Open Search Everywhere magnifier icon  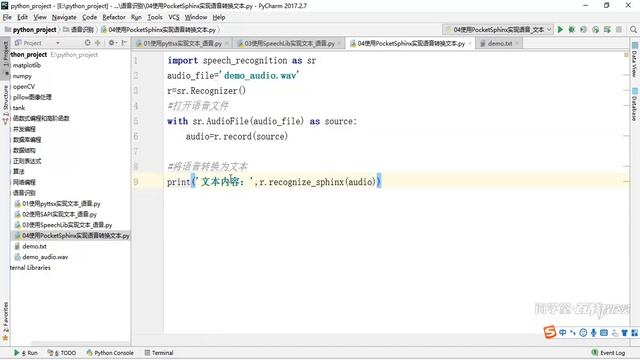pyautogui.click(x=633, y=29)
